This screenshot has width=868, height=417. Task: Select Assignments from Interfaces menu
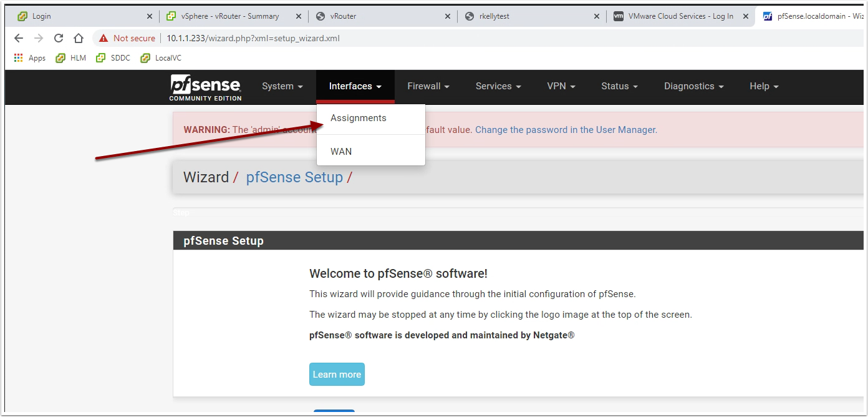coord(371,118)
